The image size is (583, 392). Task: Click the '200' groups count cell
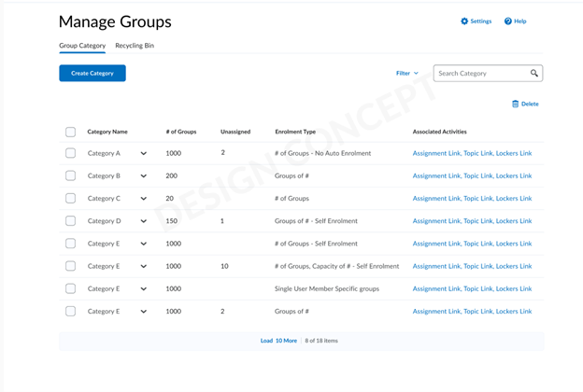[x=171, y=175]
